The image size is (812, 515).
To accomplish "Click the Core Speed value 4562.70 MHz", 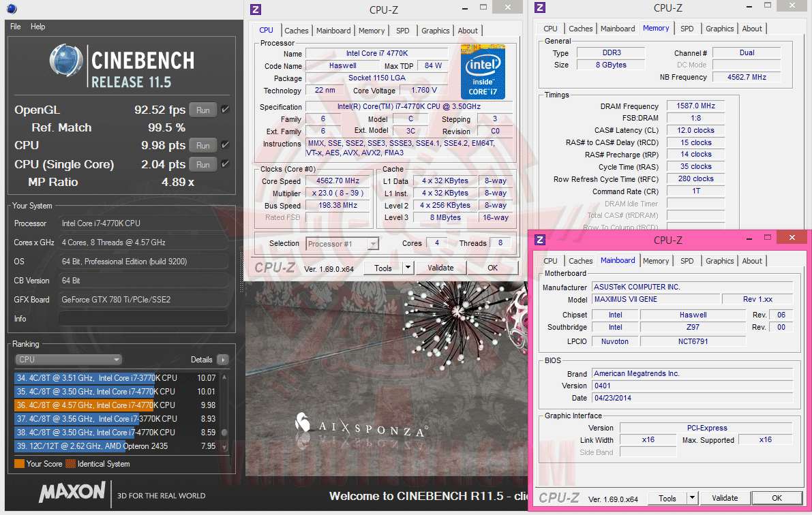I will pyautogui.click(x=337, y=181).
